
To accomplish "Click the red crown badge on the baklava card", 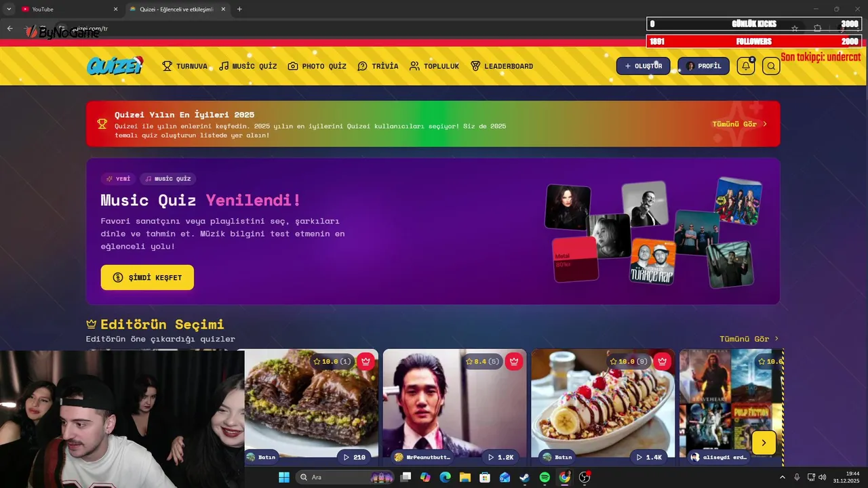I will pos(366,361).
